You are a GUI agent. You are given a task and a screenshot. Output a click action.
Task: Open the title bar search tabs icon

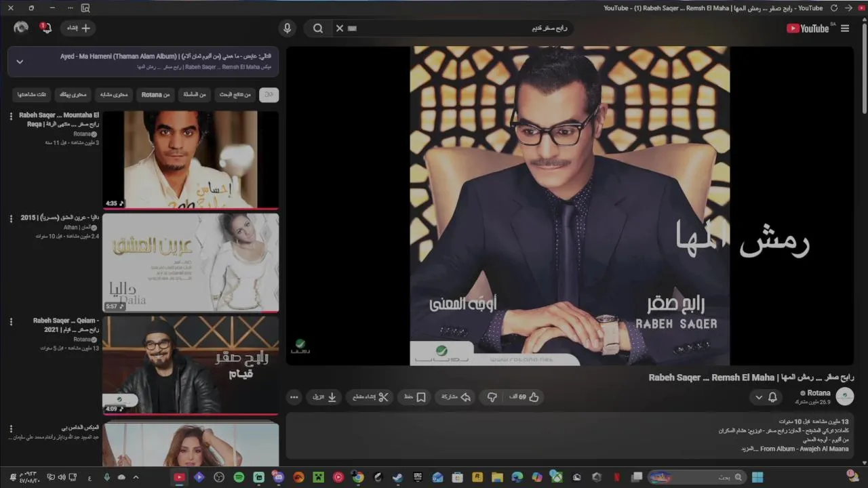pyautogui.click(x=85, y=8)
